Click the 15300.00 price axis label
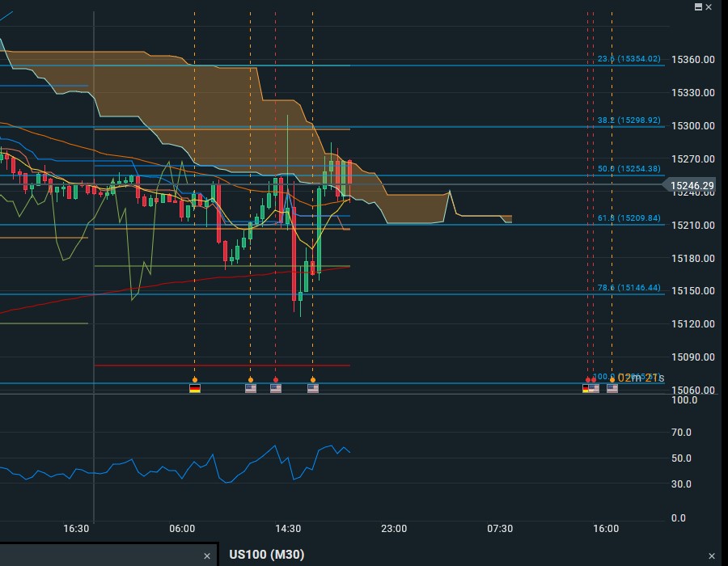The width and height of the screenshot is (728, 566). tap(693, 125)
